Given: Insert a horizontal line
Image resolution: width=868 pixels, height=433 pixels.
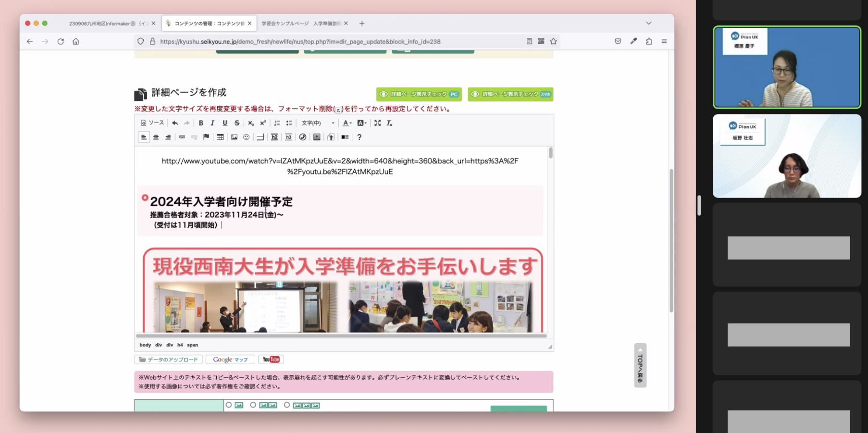Looking at the screenshot, I should point(260,137).
